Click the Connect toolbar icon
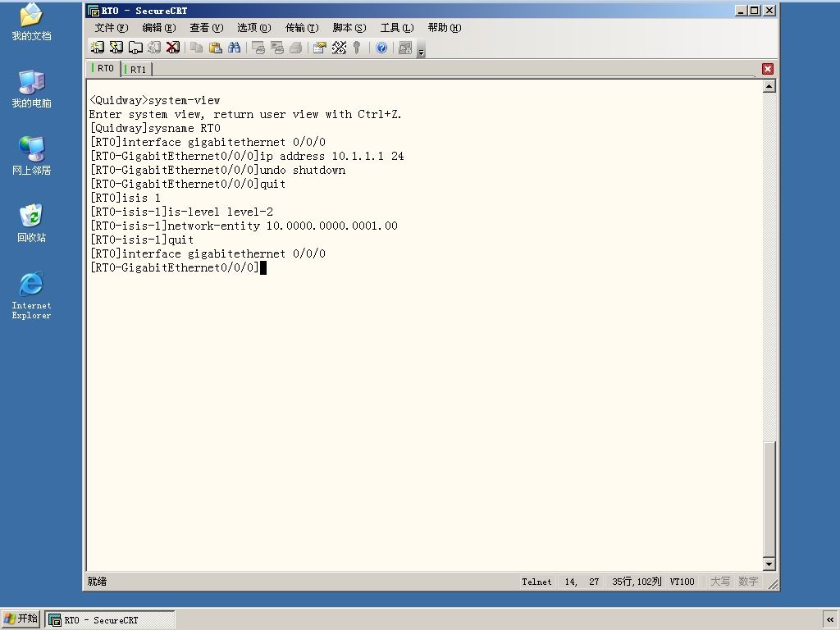The height and width of the screenshot is (630, 840). pyautogui.click(x=97, y=48)
